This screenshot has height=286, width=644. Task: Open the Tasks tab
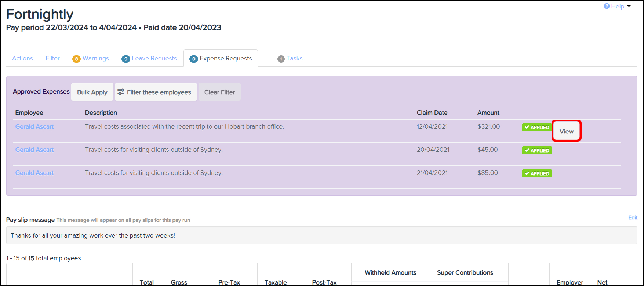[294, 59]
